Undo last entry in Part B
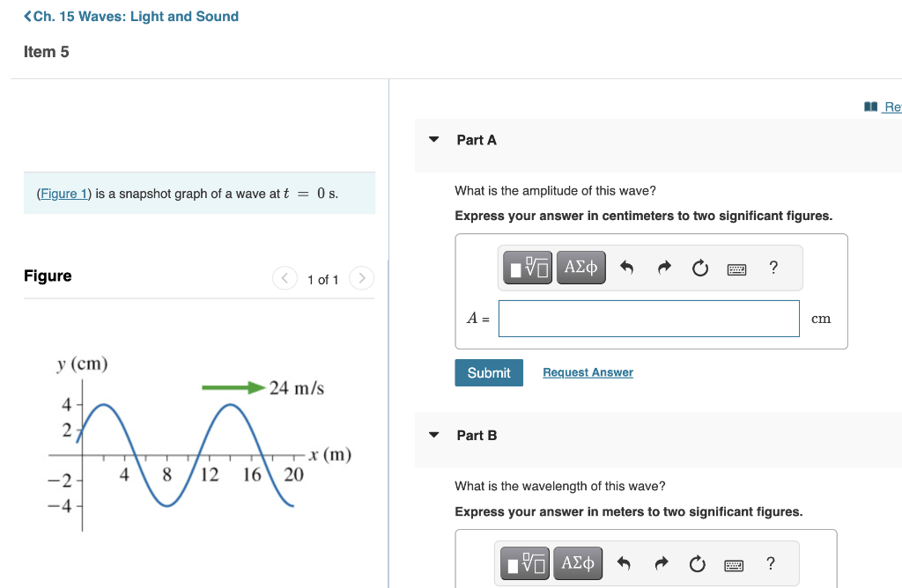This screenshot has height=588, width=902. [x=624, y=563]
